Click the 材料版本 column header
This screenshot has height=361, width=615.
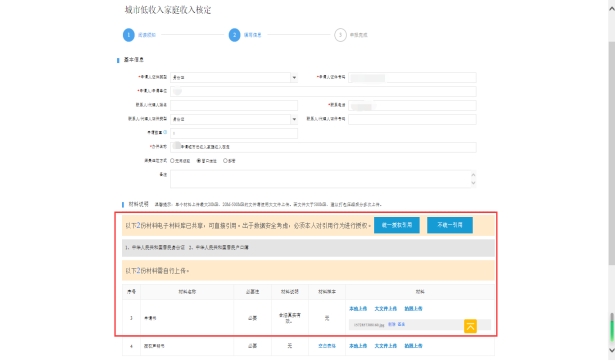(x=327, y=292)
